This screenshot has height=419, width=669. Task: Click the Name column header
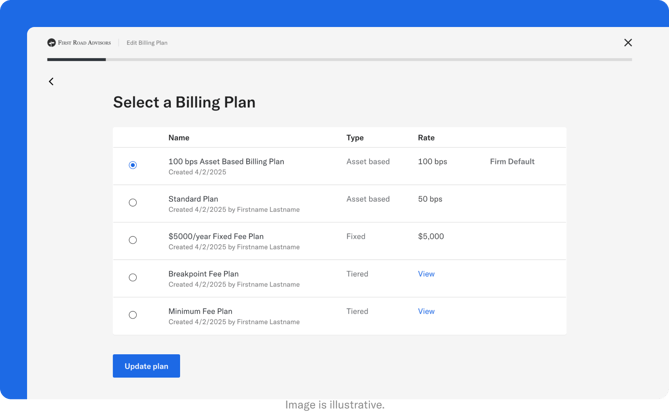179,138
